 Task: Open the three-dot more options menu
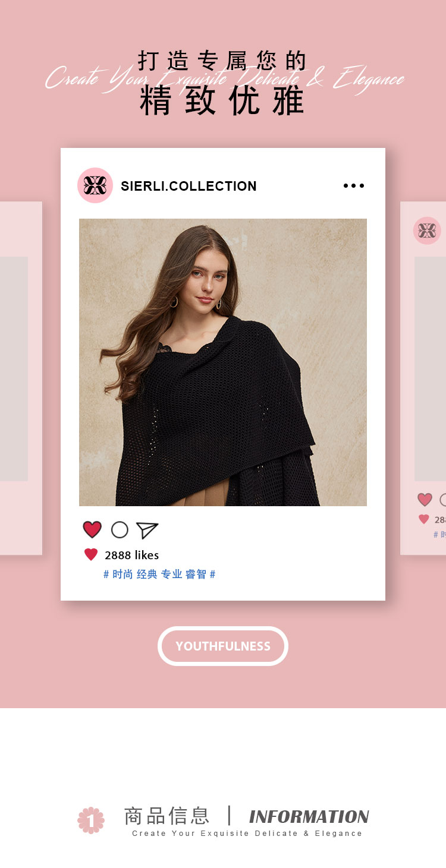(x=354, y=186)
